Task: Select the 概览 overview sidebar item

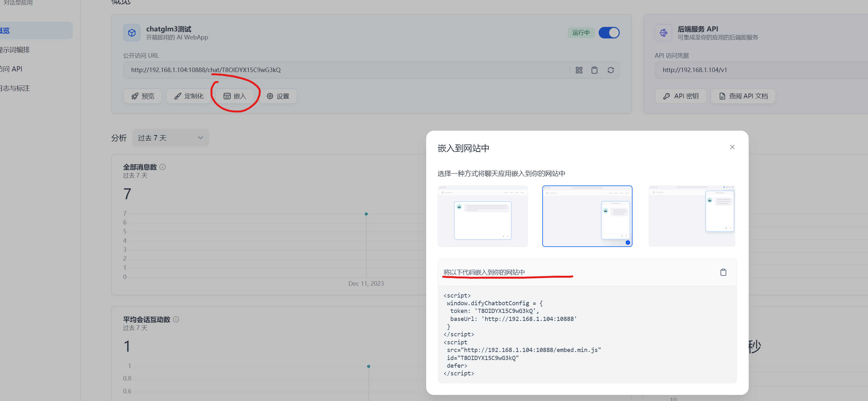Action: coord(36,31)
